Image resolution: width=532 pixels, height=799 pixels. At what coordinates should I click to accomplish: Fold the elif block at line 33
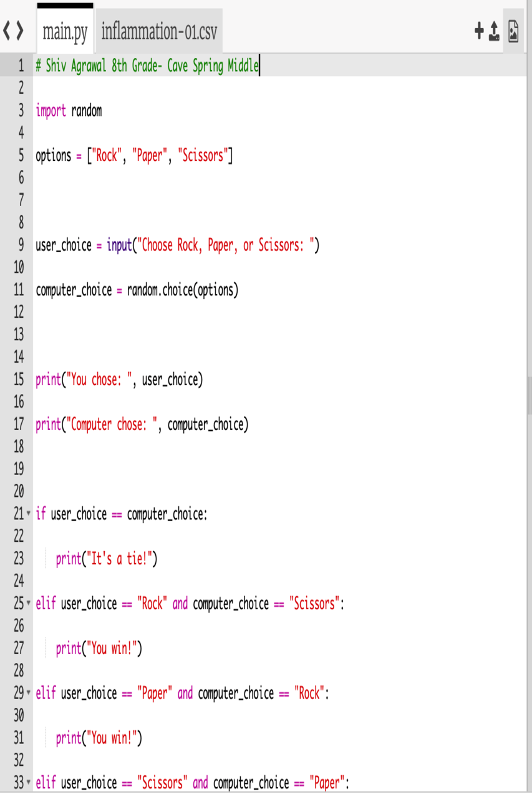click(x=28, y=783)
